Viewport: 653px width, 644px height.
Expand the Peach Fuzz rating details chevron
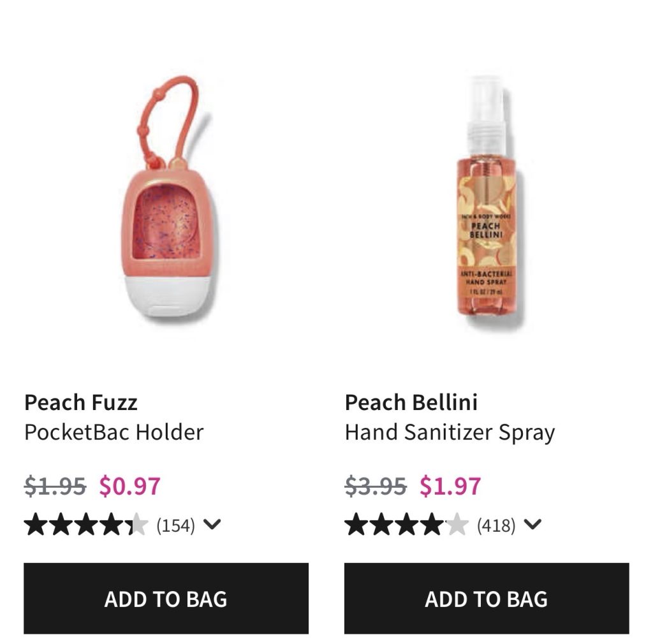pos(212,525)
